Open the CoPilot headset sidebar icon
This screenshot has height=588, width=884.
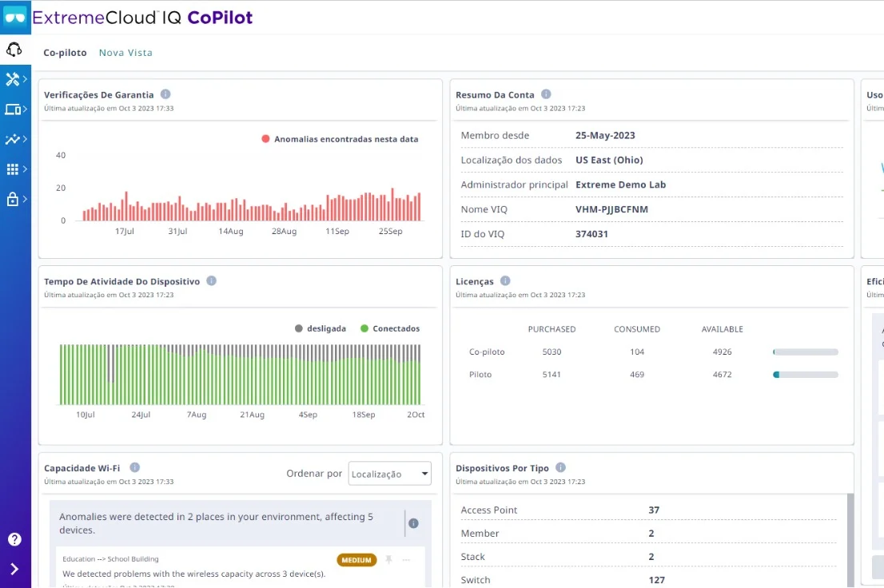14,50
